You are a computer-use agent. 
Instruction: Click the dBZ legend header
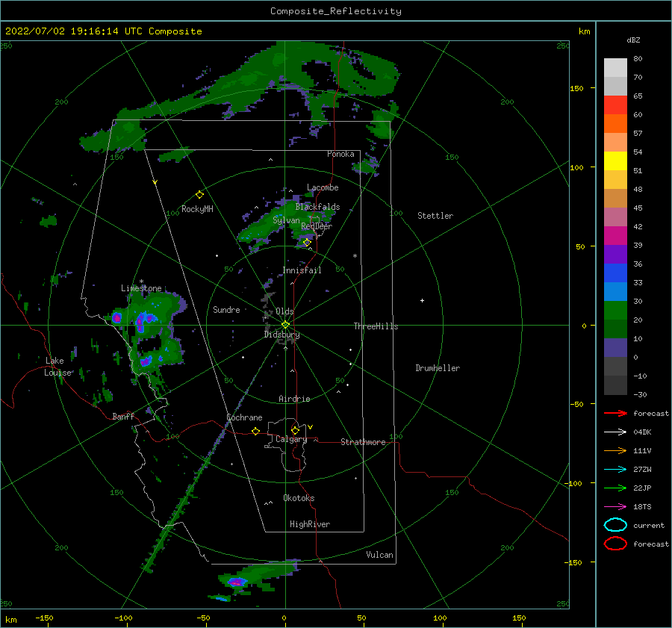click(x=633, y=40)
